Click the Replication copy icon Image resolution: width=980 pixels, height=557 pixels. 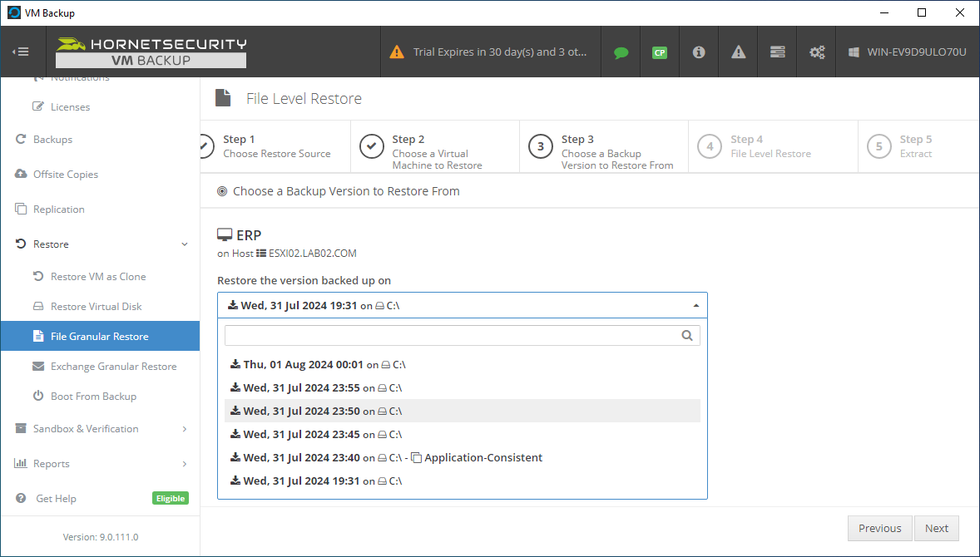(21, 209)
